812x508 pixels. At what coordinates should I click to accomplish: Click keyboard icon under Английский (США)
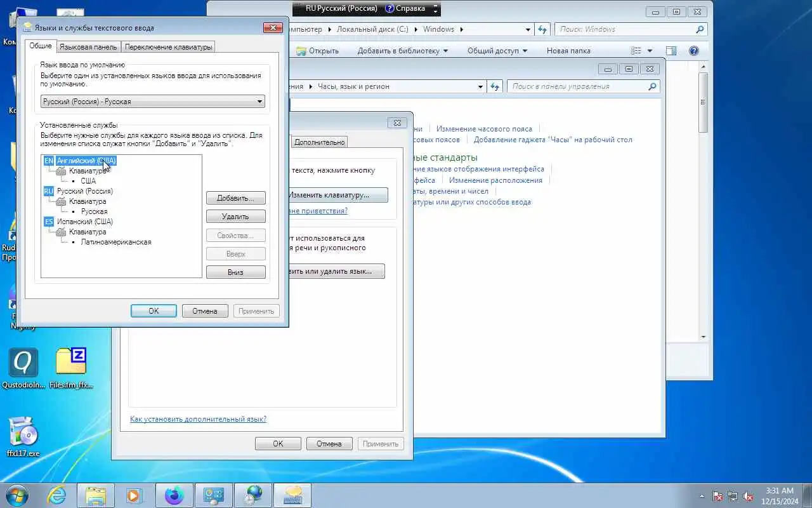pos(61,171)
